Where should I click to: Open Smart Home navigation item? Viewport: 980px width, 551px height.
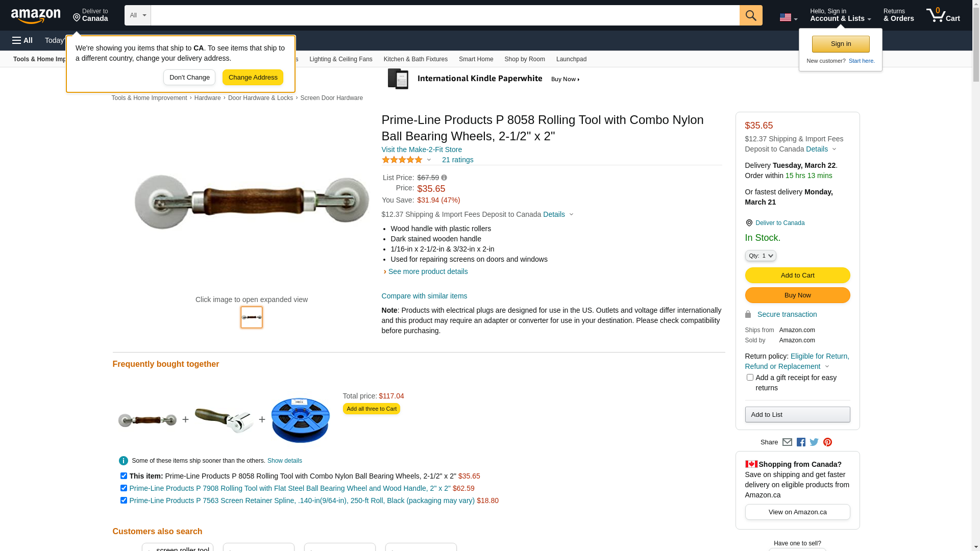pyautogui.click(x=476, y=59)
